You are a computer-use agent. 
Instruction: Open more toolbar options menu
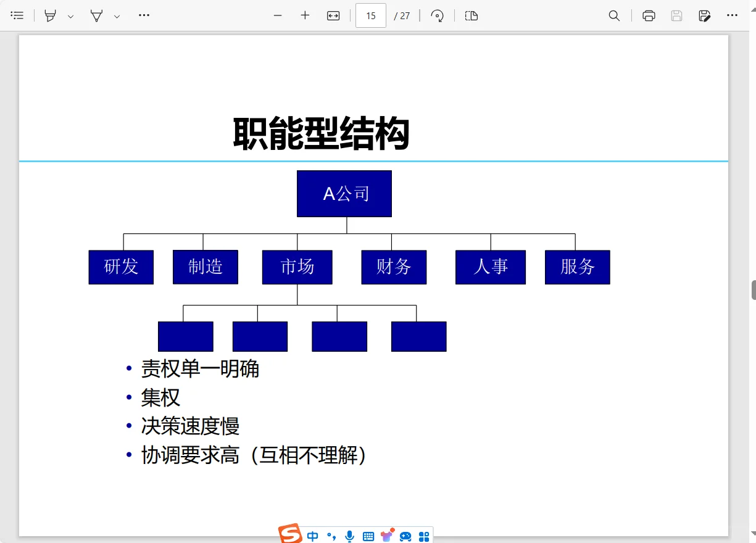point(144,15)
